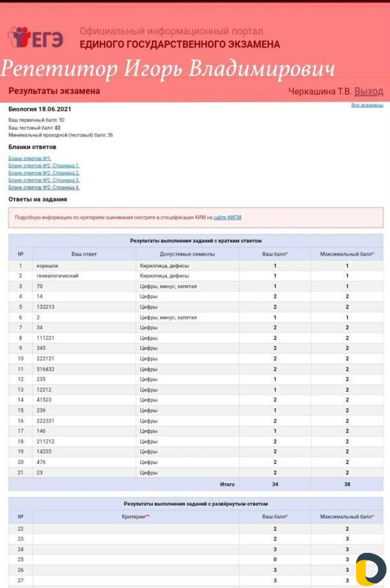Viewport: 390px width, 588px height.
Task: Click the answer 111221
Action: click(45, 338)
